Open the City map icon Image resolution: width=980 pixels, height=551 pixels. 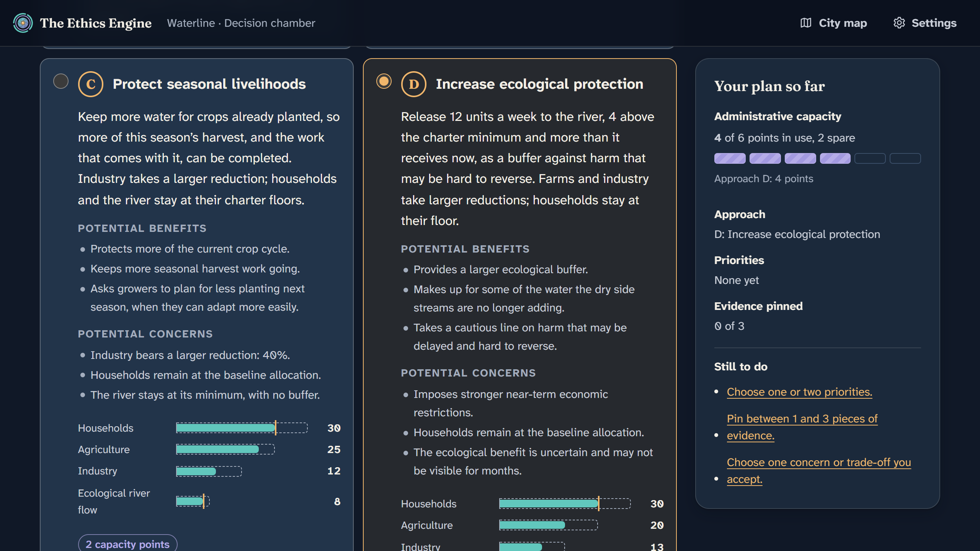coord(805,23)
